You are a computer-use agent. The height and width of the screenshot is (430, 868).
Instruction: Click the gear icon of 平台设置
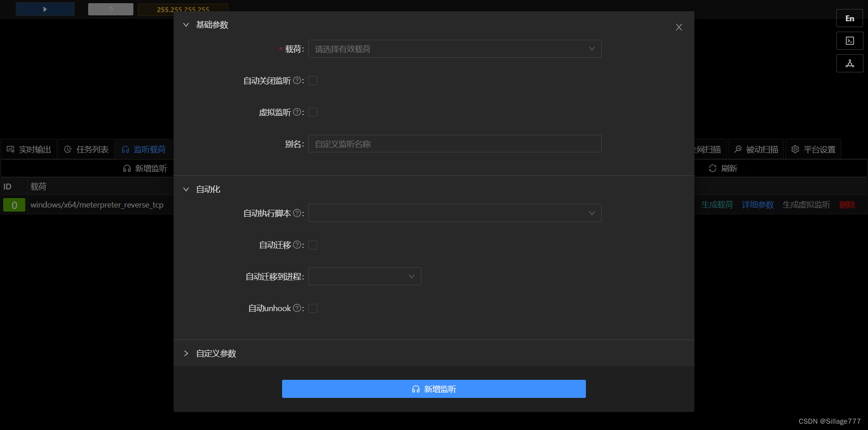pyautogui.click(x=795, y=149)
